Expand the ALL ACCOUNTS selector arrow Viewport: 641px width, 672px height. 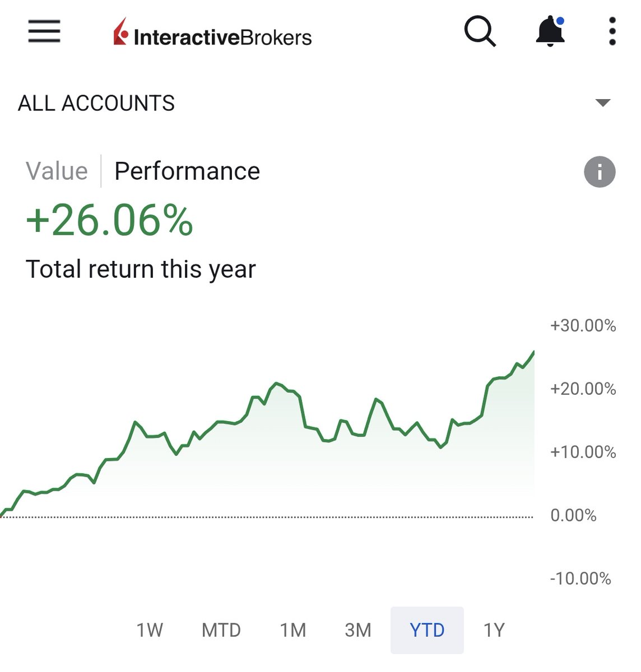(x=603, y=103)
